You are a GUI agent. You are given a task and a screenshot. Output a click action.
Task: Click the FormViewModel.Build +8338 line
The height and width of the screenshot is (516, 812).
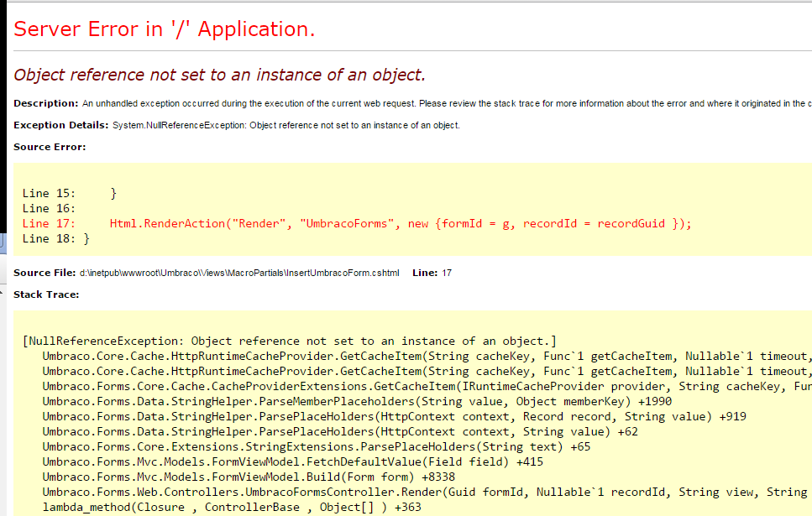249,477
